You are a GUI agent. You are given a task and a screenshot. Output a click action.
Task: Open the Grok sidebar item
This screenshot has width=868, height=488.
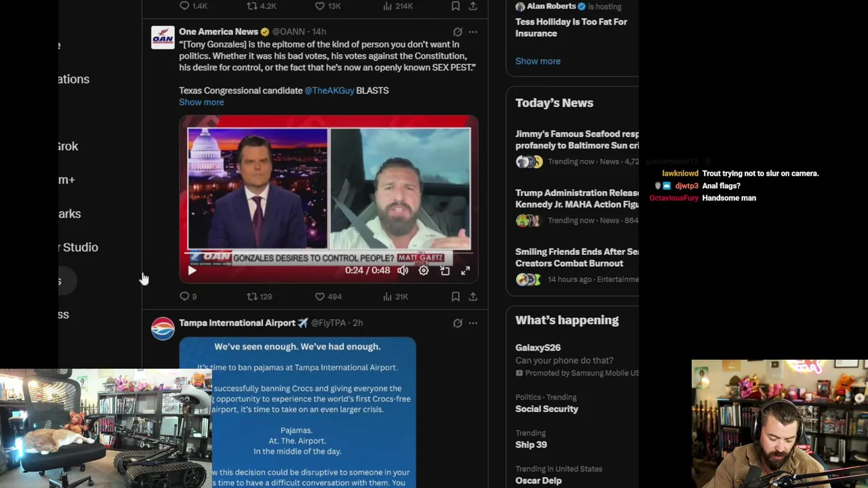click(68, 146)
